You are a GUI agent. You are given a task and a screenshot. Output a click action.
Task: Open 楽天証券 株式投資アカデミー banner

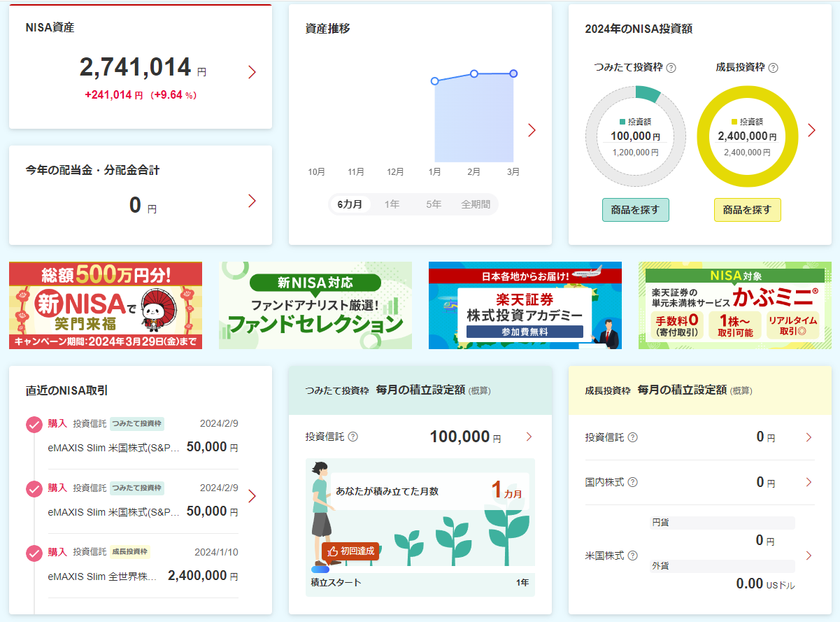(525, 305)
